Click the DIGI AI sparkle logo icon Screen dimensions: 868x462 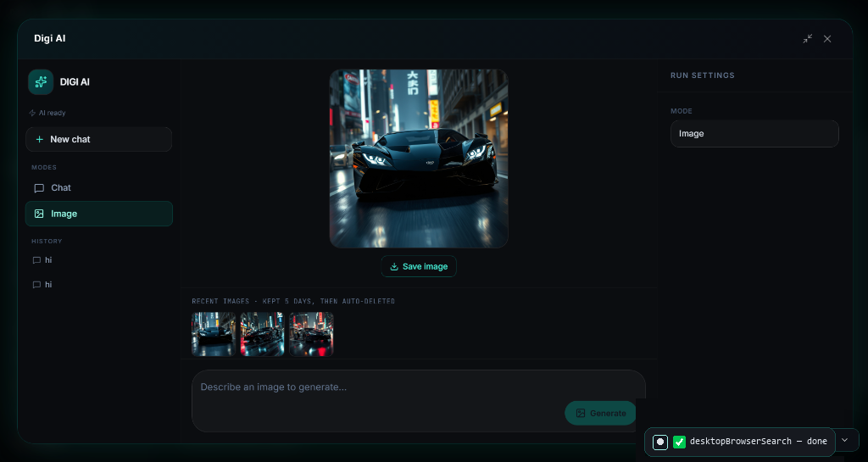click(41, 82)
